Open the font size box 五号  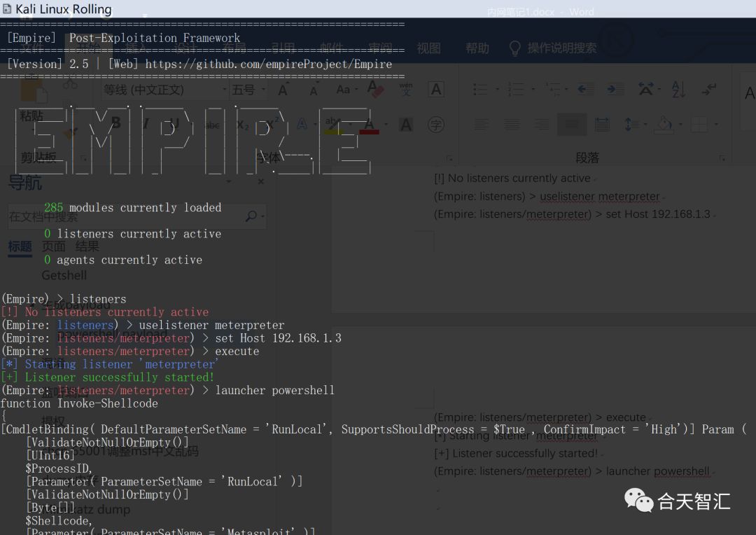tap(248, 90)
